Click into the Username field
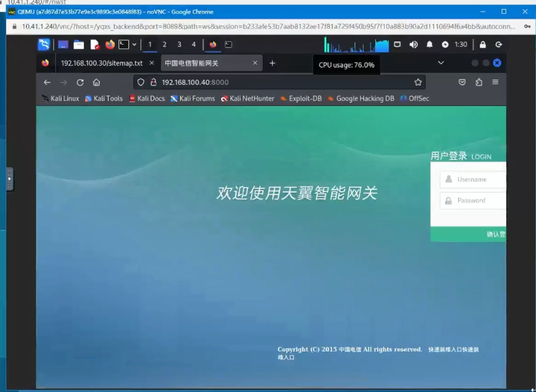 tap(473, 179)
